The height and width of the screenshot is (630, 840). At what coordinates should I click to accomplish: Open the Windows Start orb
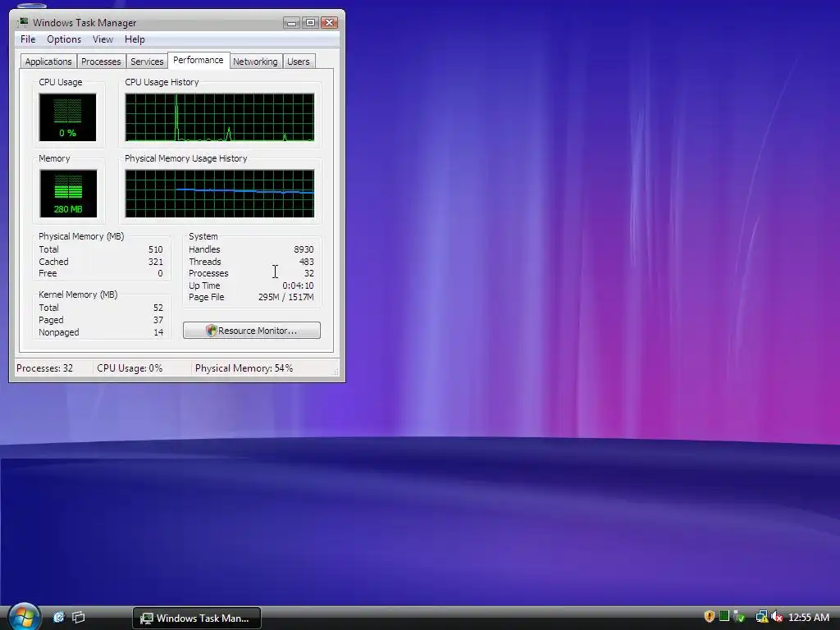(24, 617)
